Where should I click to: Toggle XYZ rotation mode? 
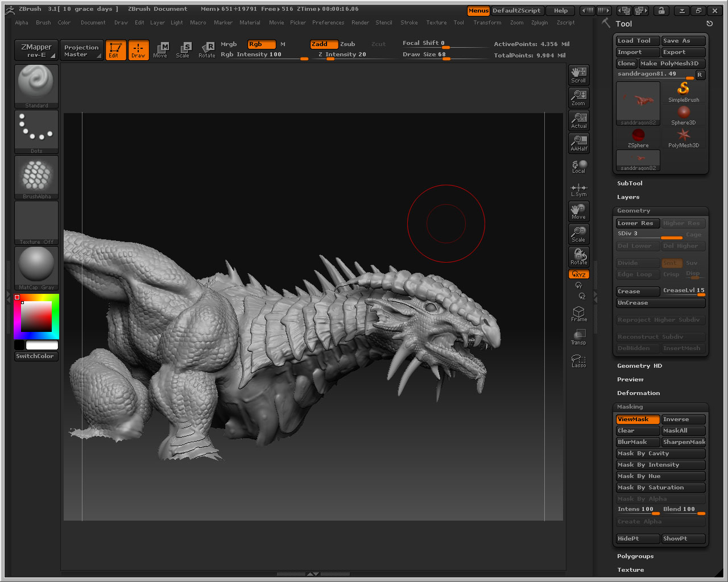578,275
